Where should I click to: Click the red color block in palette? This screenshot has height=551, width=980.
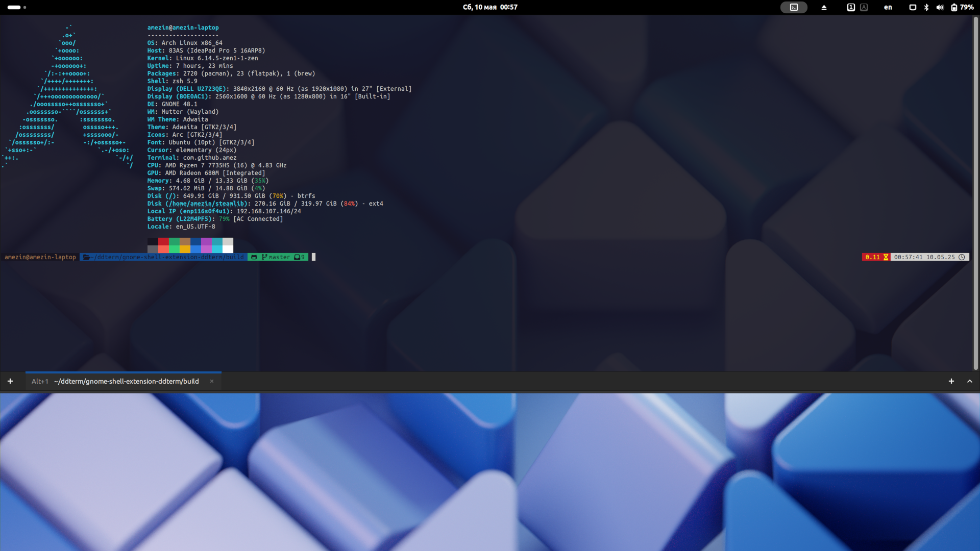pos(163,241)
